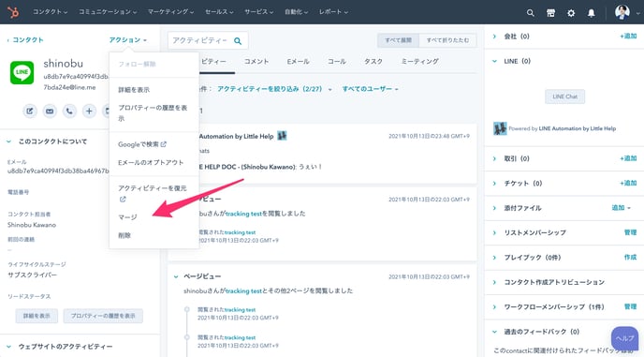
Task: Open settings gear icon
Action: point(571,13)
